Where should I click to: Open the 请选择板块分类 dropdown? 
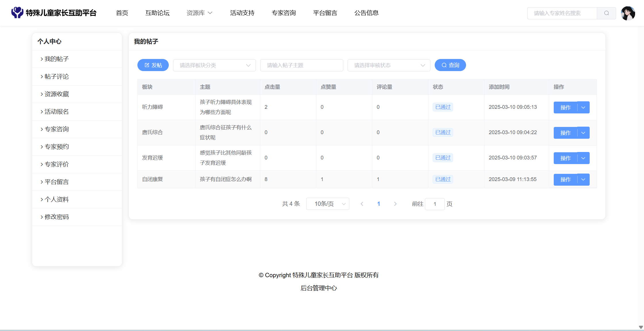pos(214,65)
